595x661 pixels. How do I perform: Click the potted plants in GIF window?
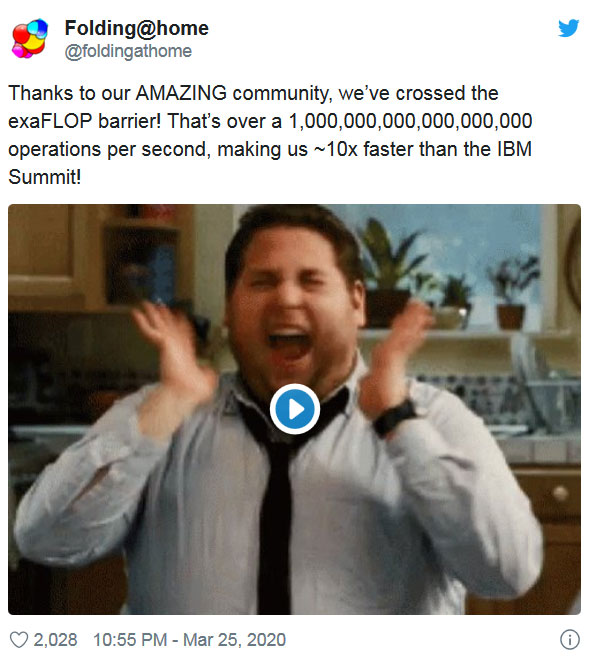[x=447, y=278]
